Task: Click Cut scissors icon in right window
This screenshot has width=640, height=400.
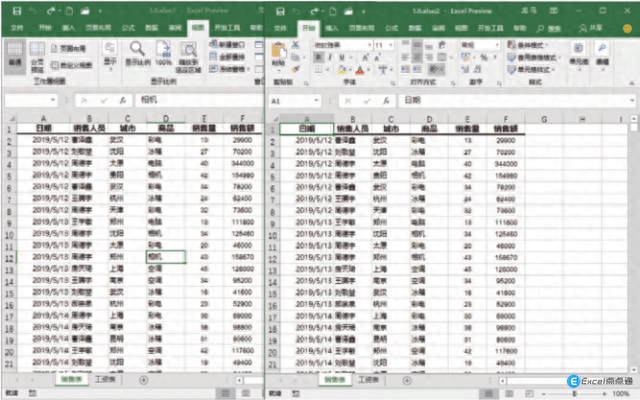Action: (296, 45)
